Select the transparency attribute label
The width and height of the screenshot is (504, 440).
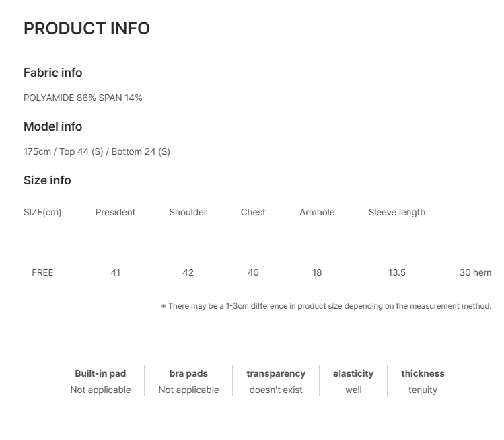[x=276, y=373]
